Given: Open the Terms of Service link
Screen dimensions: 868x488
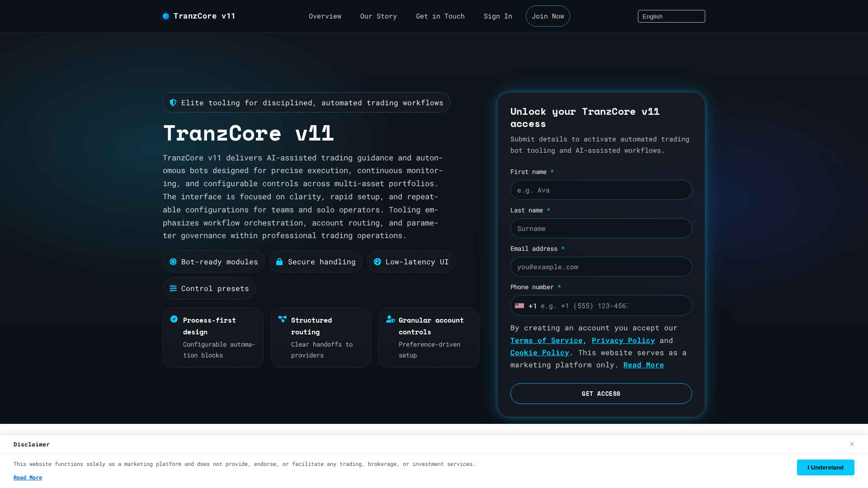Looking at the screenshot, I should (x=547, y=340).
